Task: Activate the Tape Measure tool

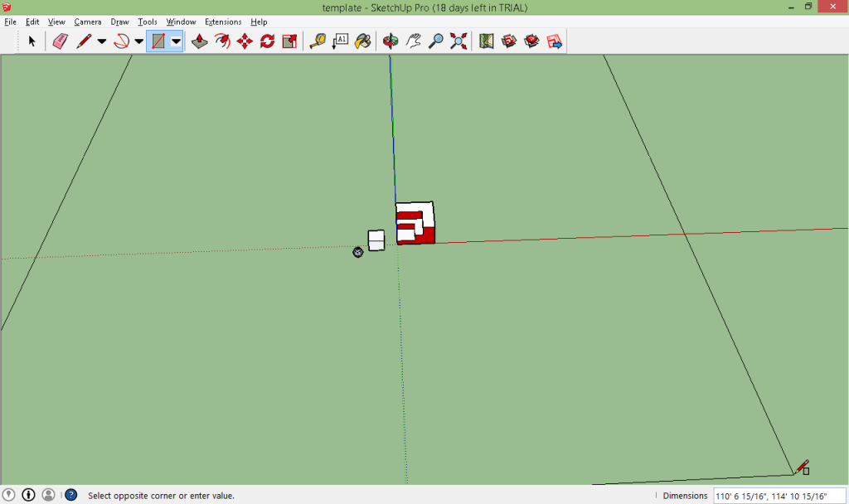Action: [318, 41]
